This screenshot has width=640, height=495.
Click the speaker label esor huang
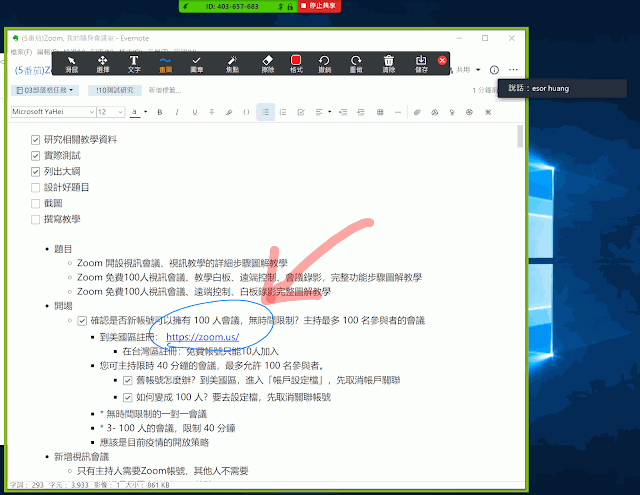[550, 88]
